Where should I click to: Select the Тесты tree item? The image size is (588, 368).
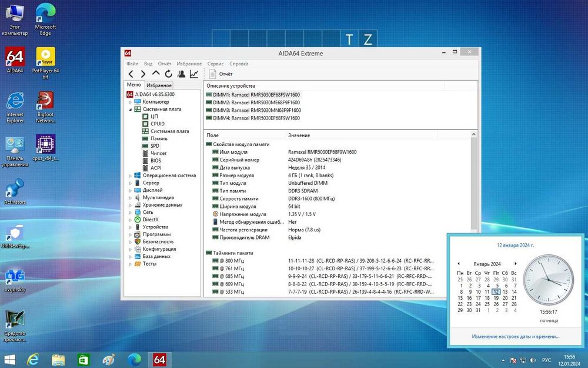(x=149, y=264)
